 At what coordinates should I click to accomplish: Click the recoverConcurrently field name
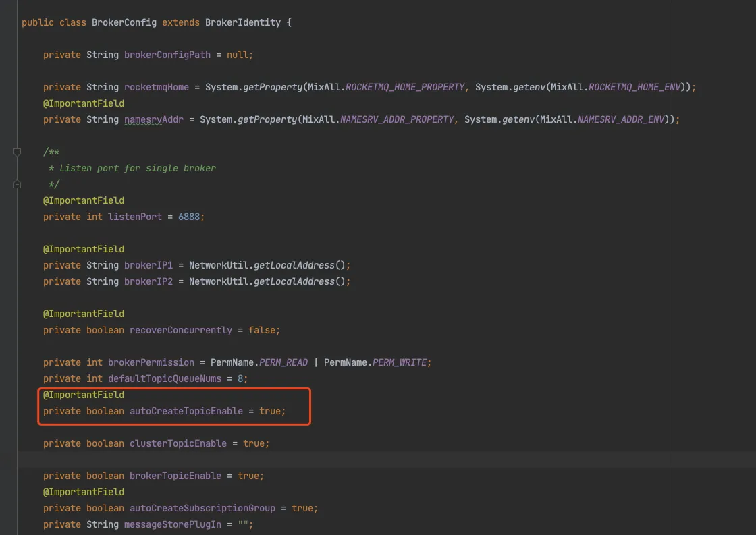coord(180,330)
